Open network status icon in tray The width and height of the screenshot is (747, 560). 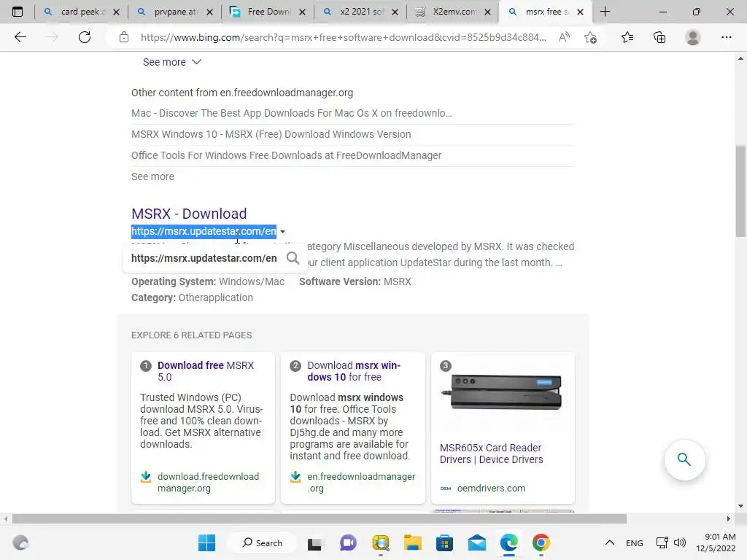pyautogui.click(x=662, y=542)
